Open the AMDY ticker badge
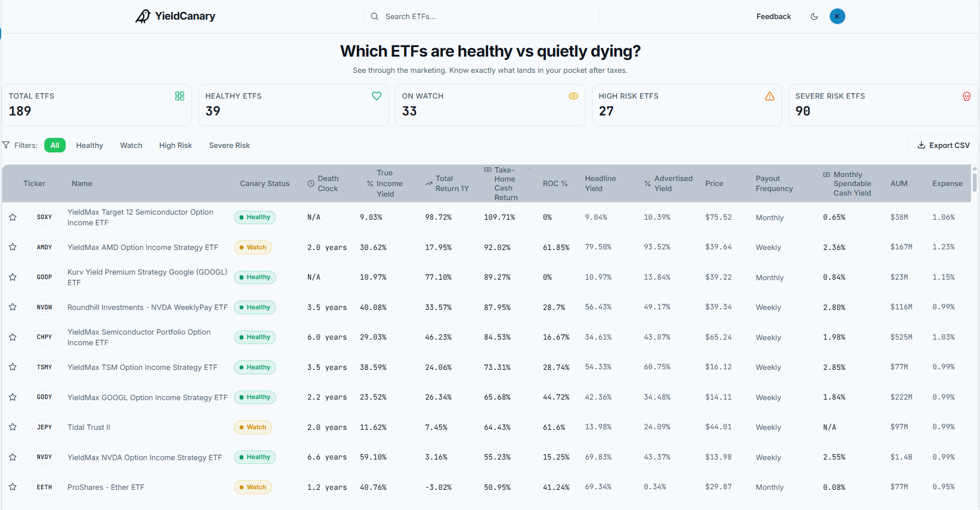Screen dimensions: 980x510 (x=44, y=247)
